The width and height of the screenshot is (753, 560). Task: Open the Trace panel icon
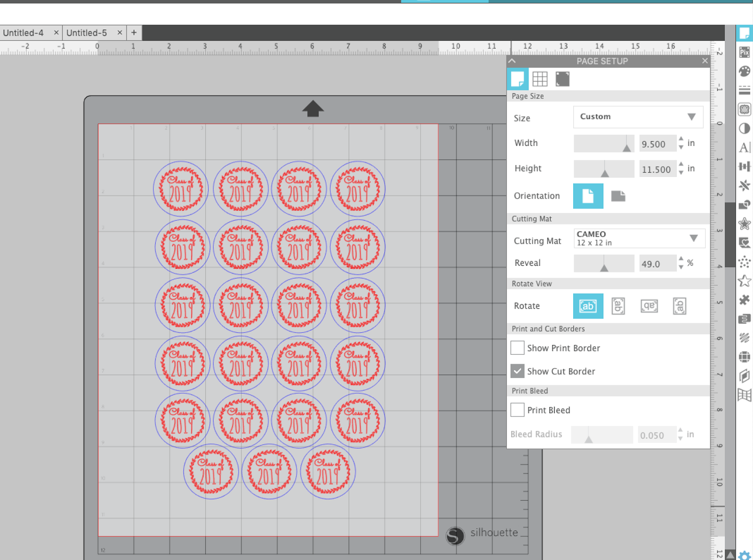click(745, 110)
